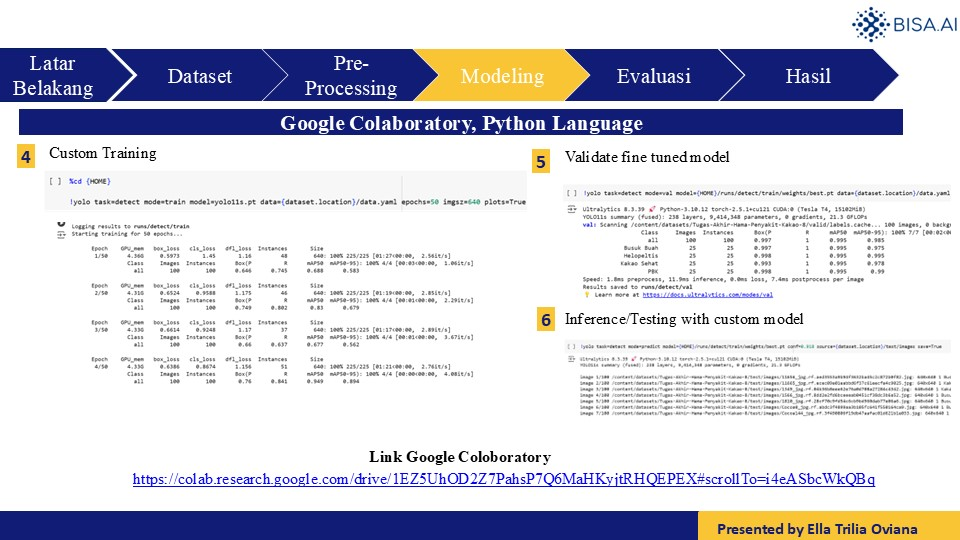Click the run bracket of the inference cell

570,345
